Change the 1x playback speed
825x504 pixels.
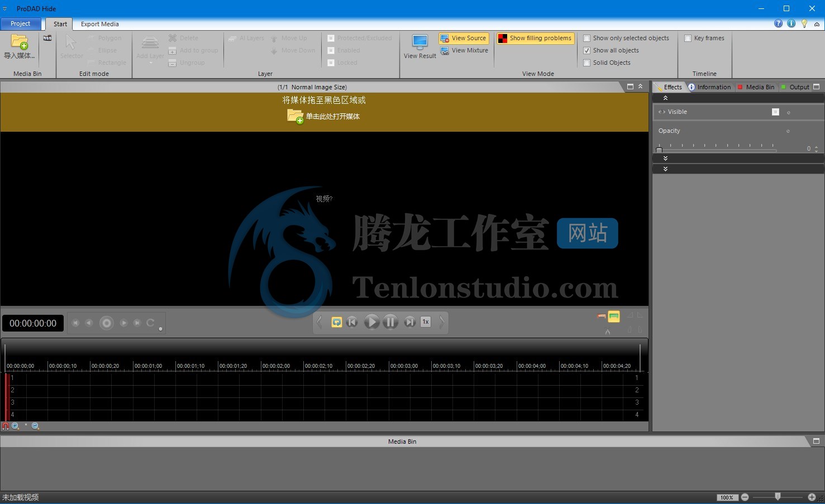click(x=426, y=322)
